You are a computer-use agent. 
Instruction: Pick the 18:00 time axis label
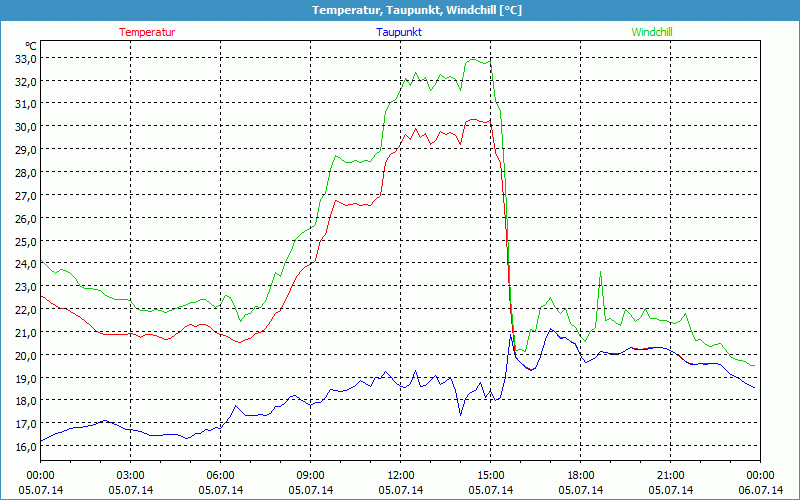[x=580, y=475]
